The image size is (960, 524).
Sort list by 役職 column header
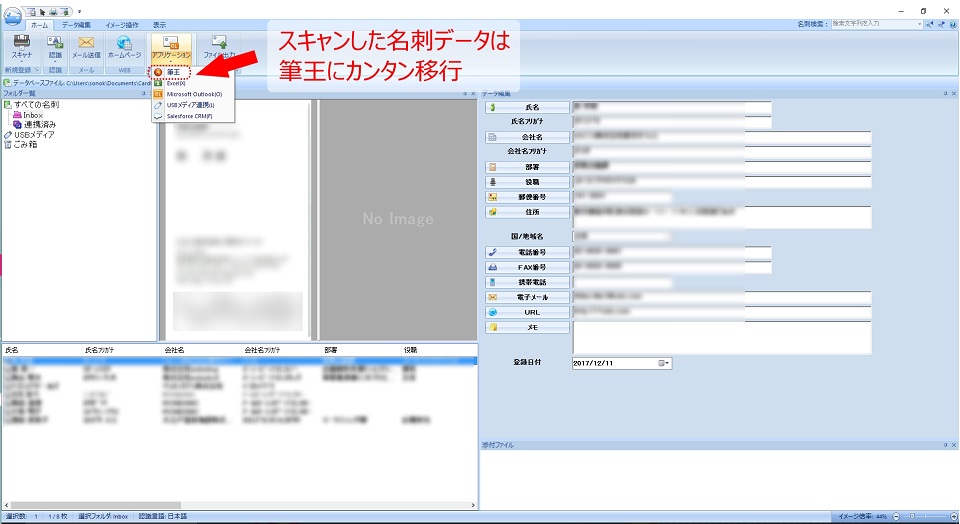tap(438, 350)
